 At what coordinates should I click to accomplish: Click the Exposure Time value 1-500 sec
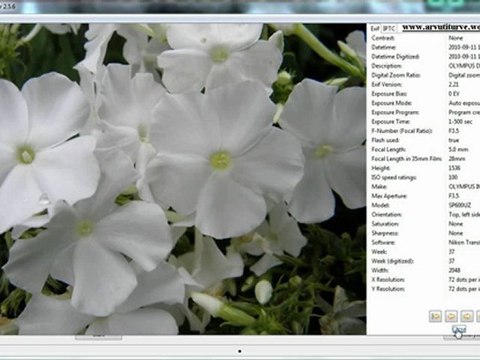pos(460,122)
